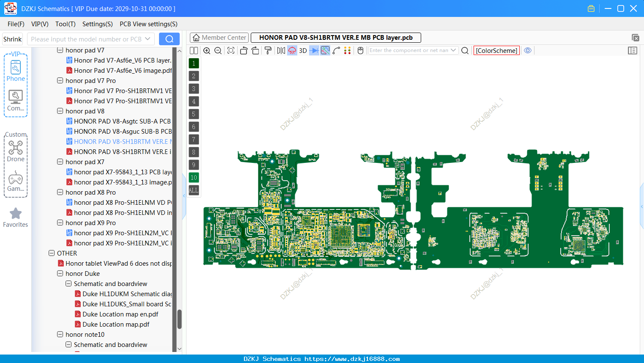
Task: Open honor pad X7-95843_1_13 PCB layer file
Action: (x=119, y=172)
